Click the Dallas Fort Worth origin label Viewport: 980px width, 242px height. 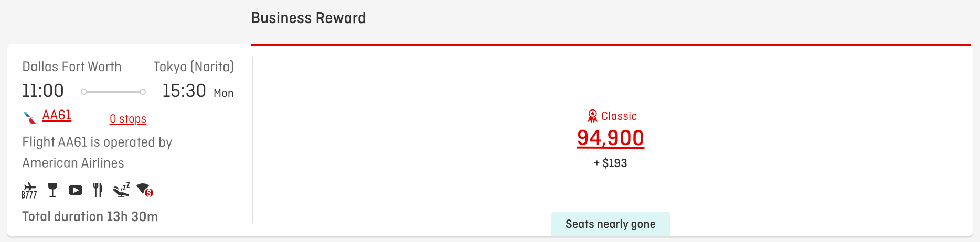point(72,67)
